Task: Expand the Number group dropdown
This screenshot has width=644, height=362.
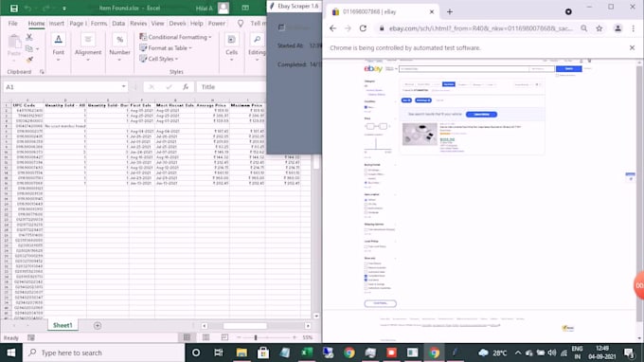Action: pyautogui.click(x=119, y=60)
